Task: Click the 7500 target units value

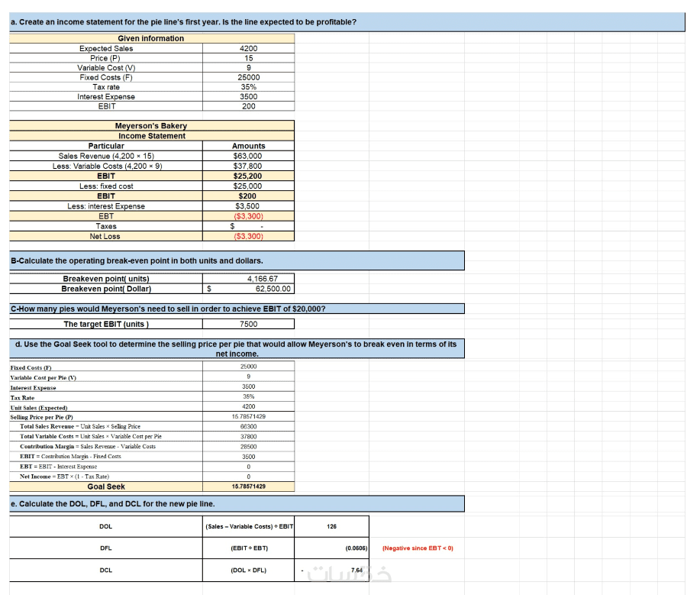Action: [248, 324]
